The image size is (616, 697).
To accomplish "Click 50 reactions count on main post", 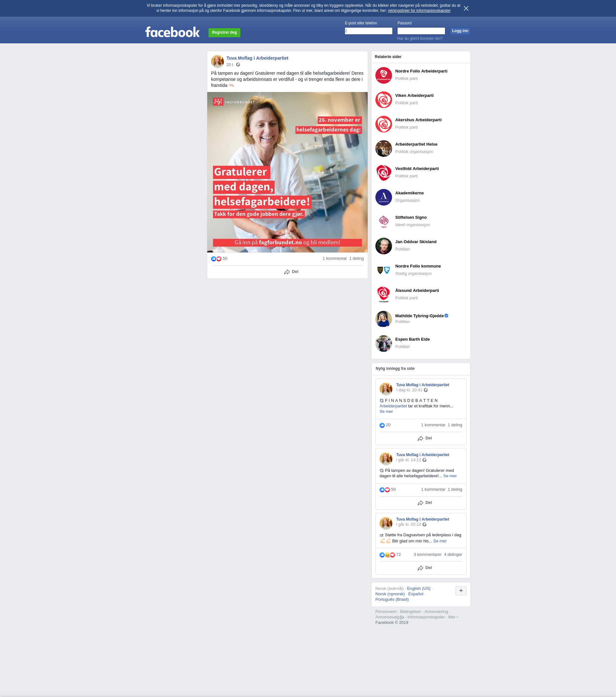I will point(225,259).
